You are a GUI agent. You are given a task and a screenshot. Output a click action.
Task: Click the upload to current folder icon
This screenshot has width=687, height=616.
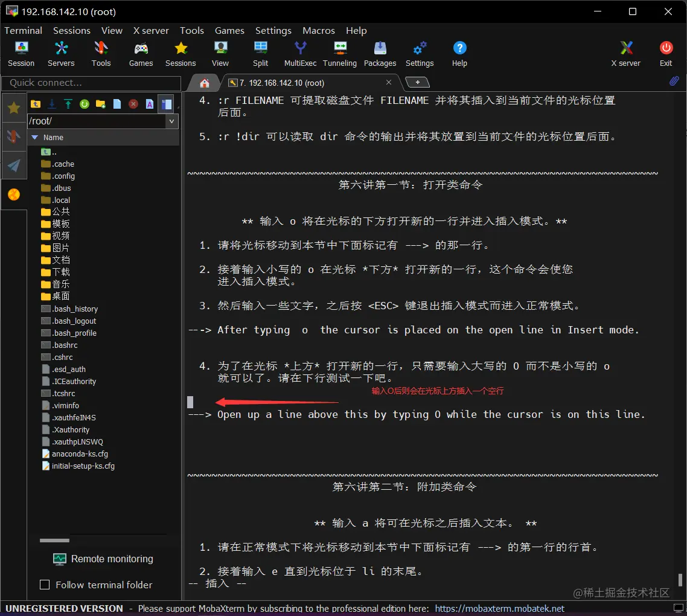[68, 104]
